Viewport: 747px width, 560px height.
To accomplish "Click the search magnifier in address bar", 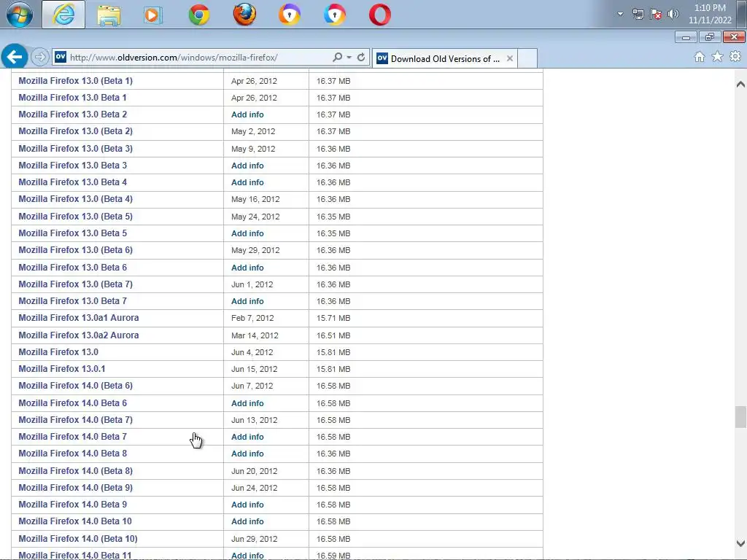I will tap(337, 57).
